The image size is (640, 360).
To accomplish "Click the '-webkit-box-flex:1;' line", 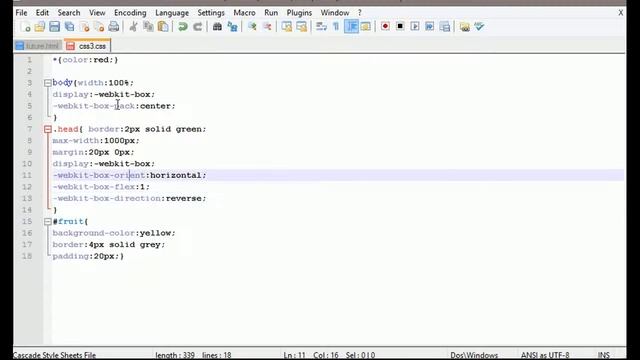I will pyautogui.click(x=101, y=187).
